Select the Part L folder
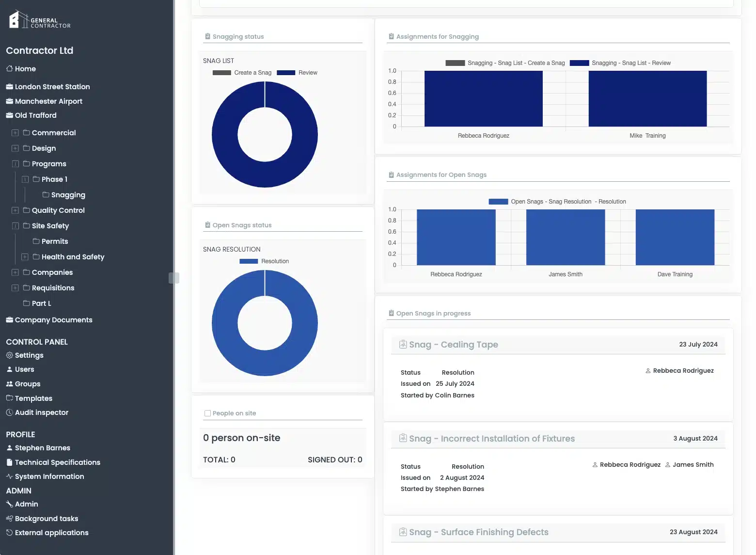This screenshot has width=756, height=555. pyautogui.click(x=42, y=303)
